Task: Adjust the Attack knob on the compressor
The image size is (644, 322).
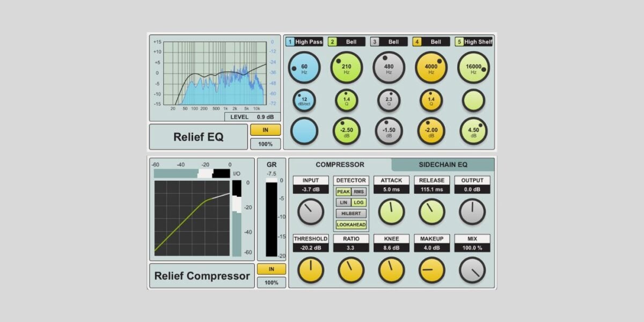Action: pos(391,212)
